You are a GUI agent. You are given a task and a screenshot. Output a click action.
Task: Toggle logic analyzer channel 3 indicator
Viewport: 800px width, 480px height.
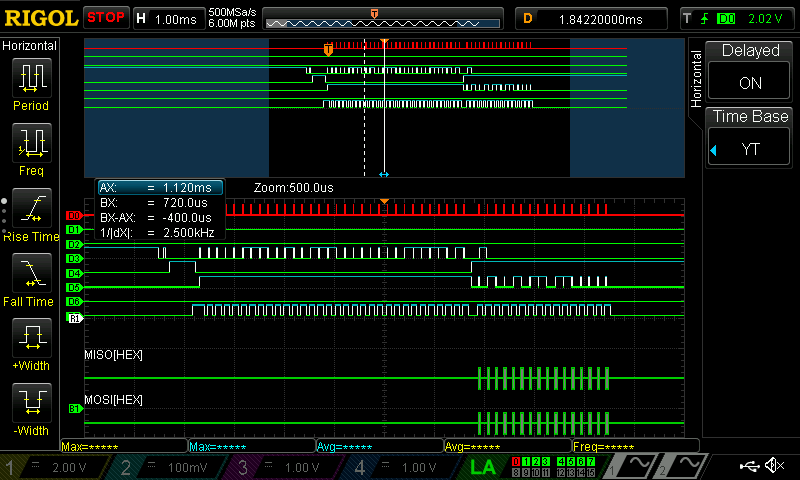tap(545, 461)
